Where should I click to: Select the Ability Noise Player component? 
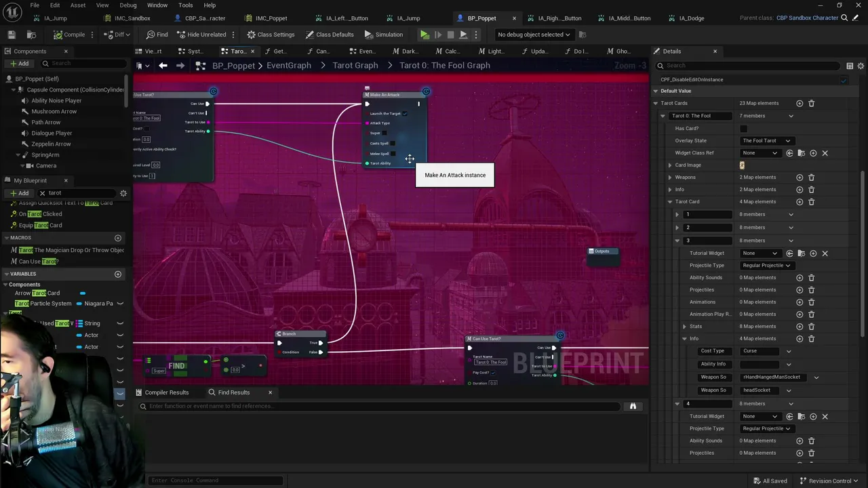56,100
